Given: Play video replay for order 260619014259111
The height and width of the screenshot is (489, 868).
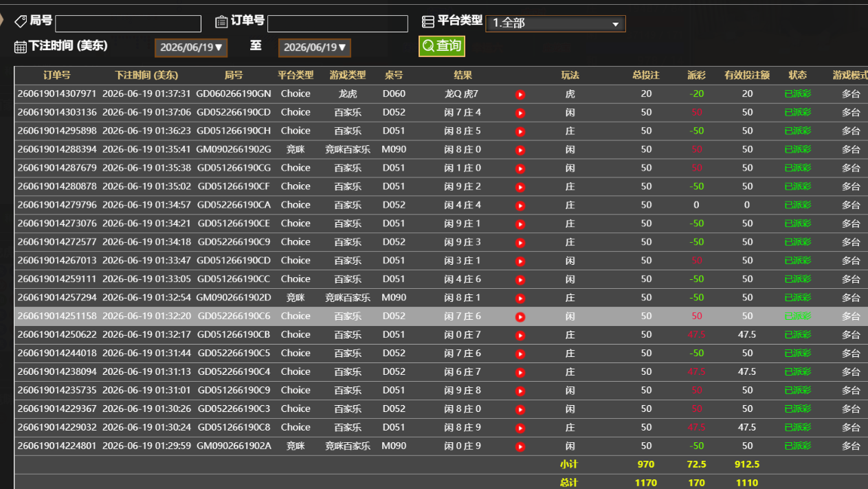Looking at the screenshot, I should click(520, 280).
